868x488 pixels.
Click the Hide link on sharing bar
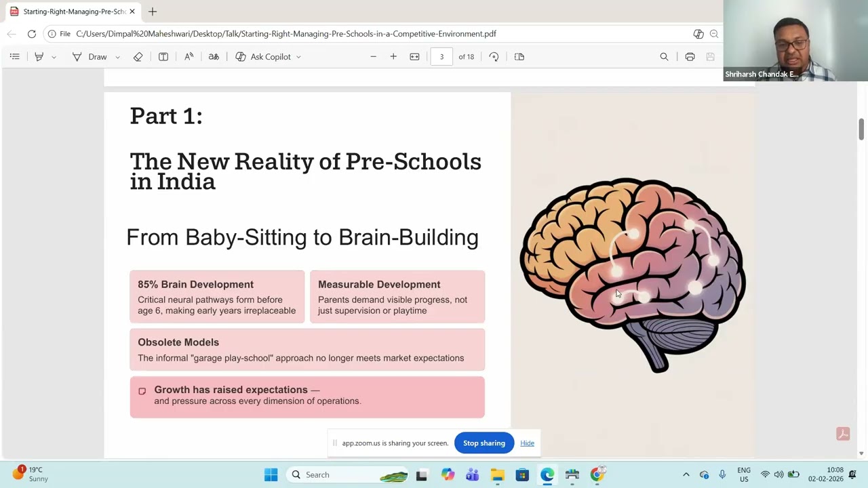pos(527,443)
